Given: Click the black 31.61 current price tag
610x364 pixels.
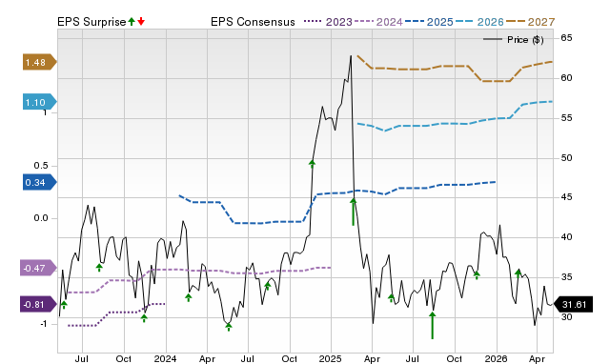Looking at the screenshot, I should 573,305.
